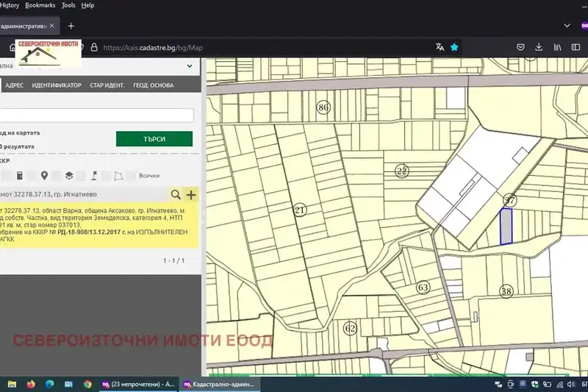Click the Save to Pocket icon
Image resolution: width=588 pixels, height=392 pixels.
point(520,47)
